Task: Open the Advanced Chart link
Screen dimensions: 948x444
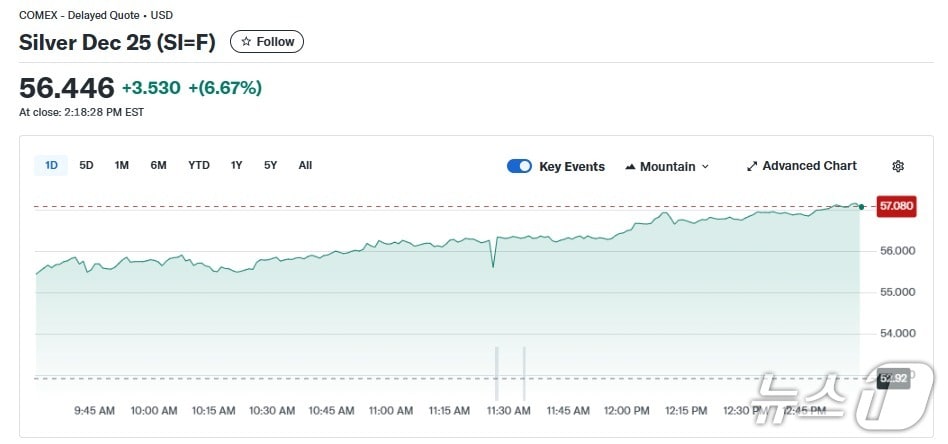Action: click(x=808, y=166)
